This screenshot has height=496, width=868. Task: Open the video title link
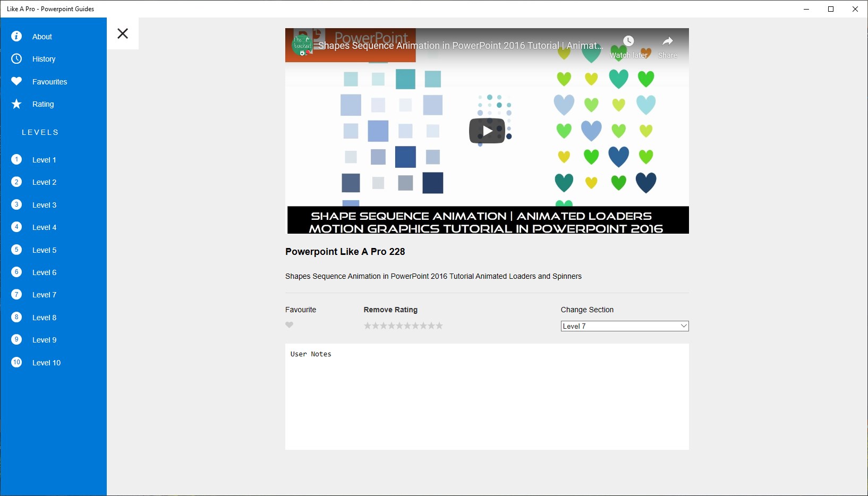[460, 46]
